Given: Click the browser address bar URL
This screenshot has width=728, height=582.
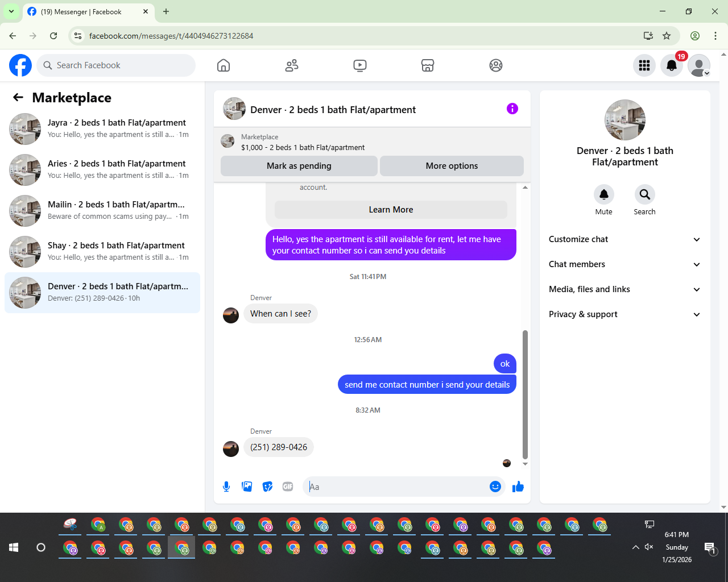Looking at the screenshot, I should tap(171, 36).
